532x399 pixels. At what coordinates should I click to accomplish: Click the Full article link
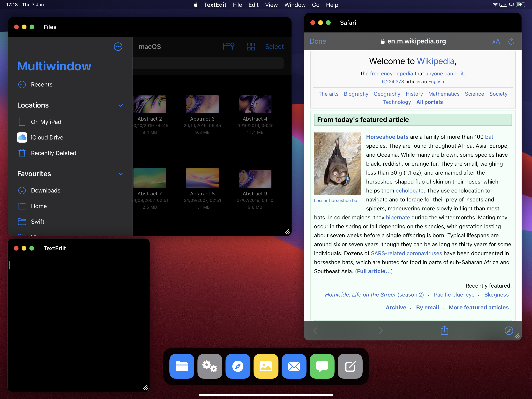374,271
